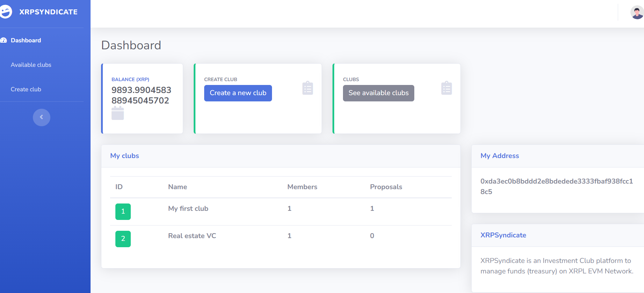The width and height of the screenshot is (644, 293).
Task: Select the Real estate VC name cell
Action: point(192,236)
